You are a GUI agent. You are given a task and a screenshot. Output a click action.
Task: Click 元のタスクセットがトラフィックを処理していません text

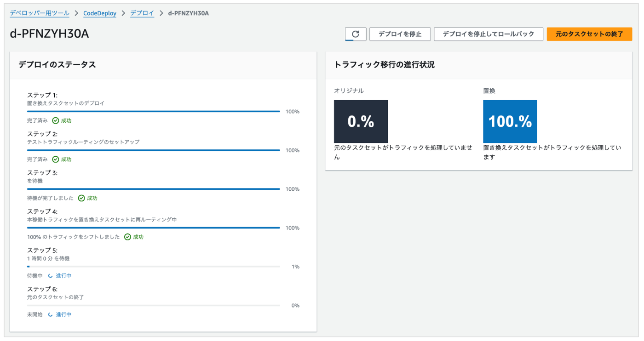point(403,153)
